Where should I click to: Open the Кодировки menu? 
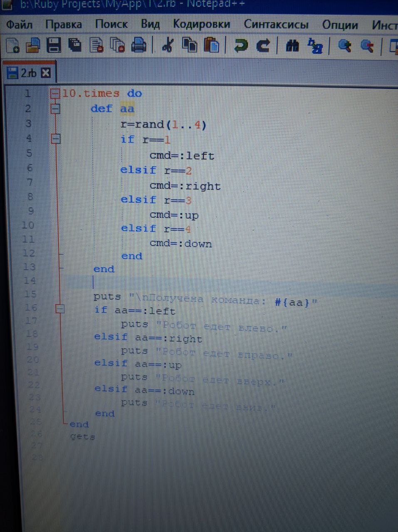(x=201, y=25)
